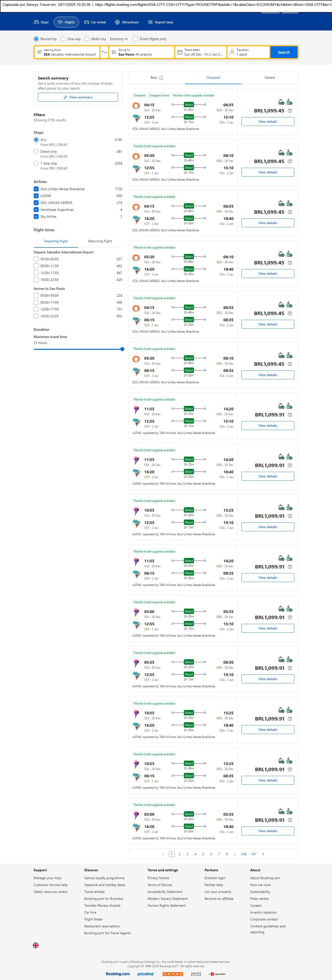Open the Attractions section
332x980 pixels.
tap(127, 22)
